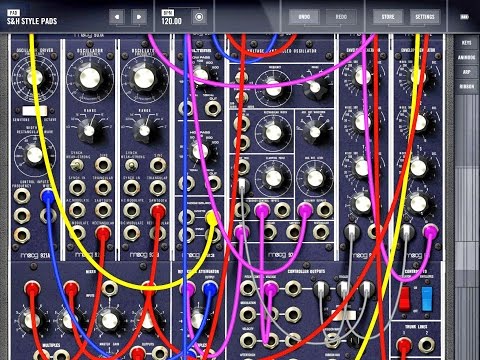480x360 pixels.
Task: Click the first oscillator's large Frequency knob
Action: point(90,78)
